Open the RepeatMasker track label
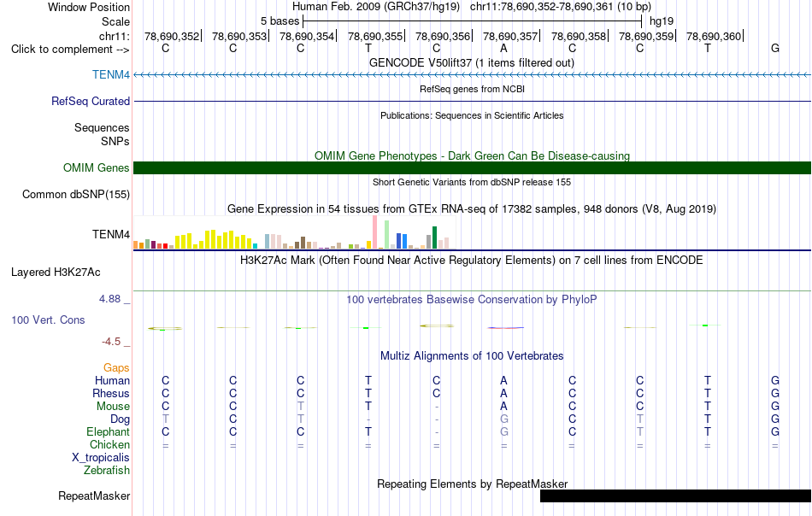812x516 pixels. point(94,495)
